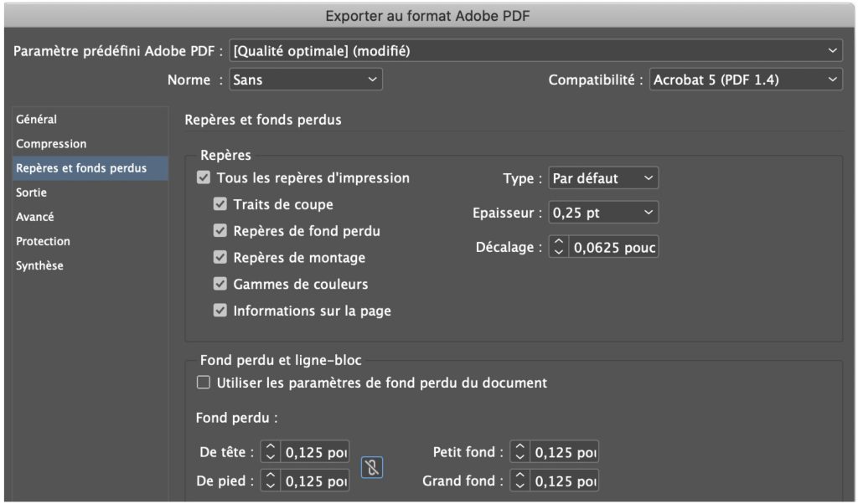
Task: Go to the Sortie section
Action: coord(32,193)
